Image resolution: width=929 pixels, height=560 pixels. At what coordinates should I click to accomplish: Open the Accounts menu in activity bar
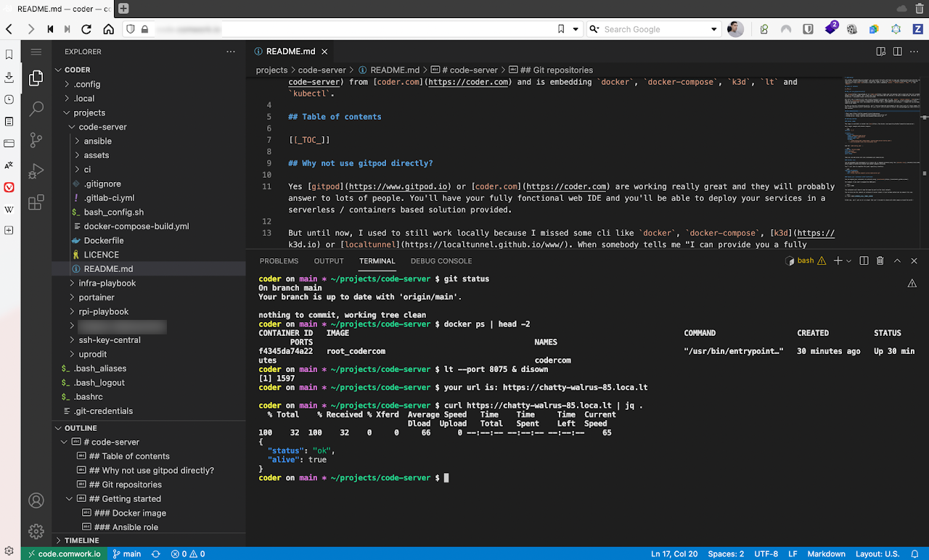36,501
